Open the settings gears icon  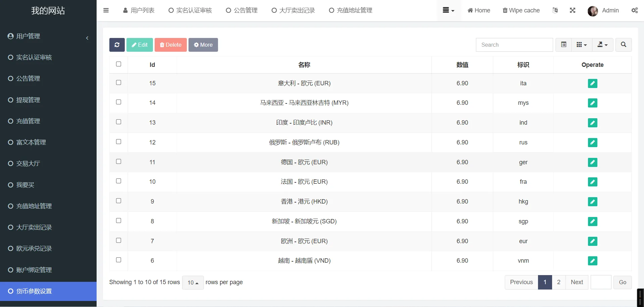635,10
